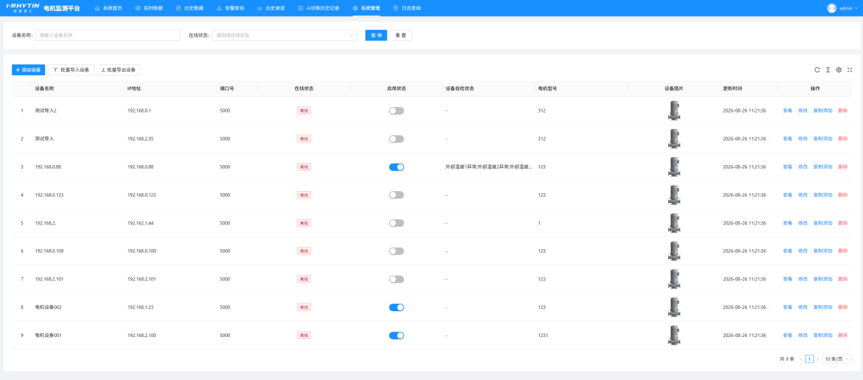Open the 系统首页 home tab

tap(108, 8)
